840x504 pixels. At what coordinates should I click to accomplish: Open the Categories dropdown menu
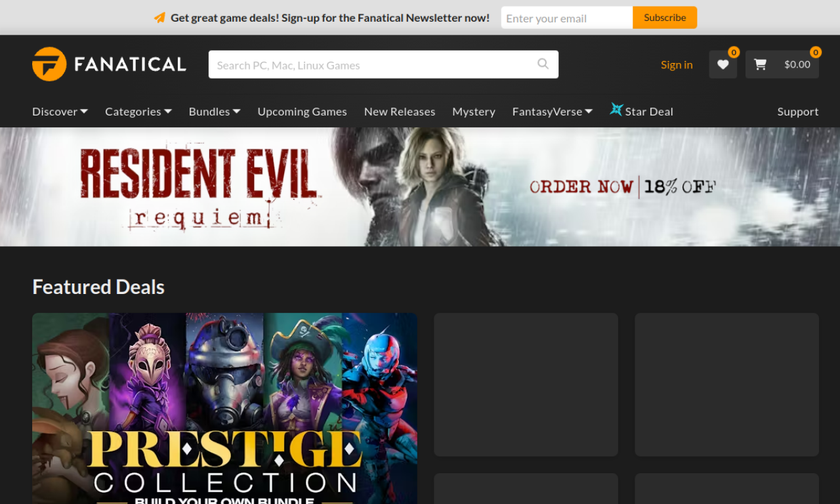click(138, 111)
